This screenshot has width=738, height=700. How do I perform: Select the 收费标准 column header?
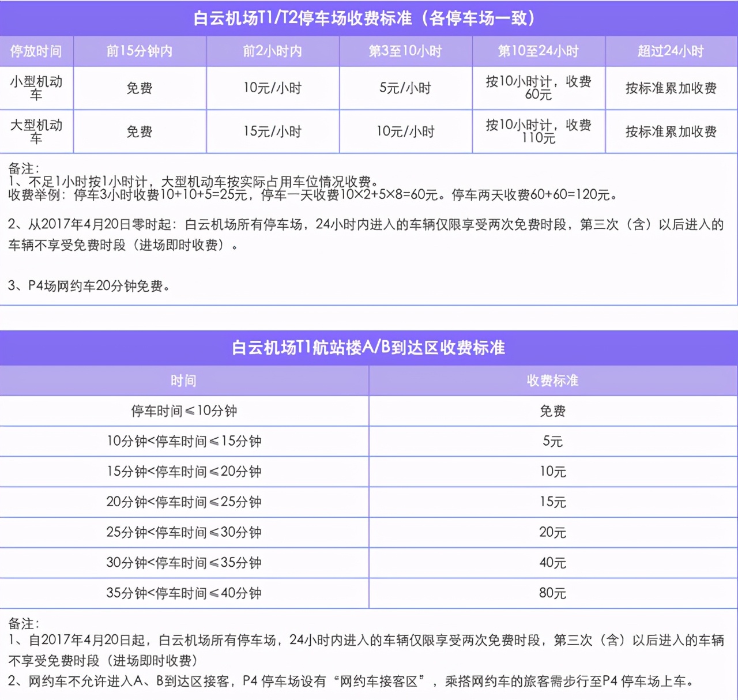pyautogui.click(x=552, y=380)
